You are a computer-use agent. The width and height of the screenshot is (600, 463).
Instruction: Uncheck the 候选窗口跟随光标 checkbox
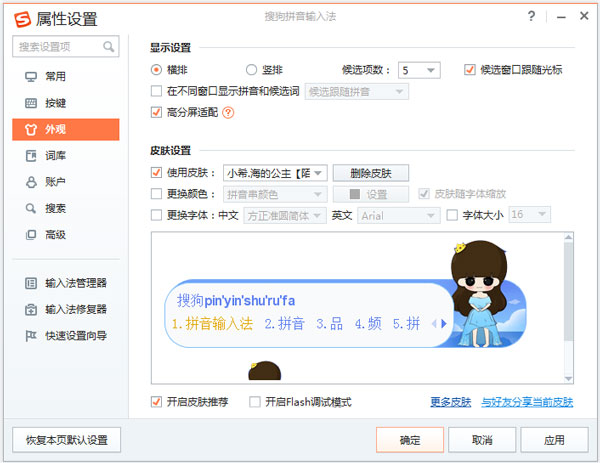tap(470, 70)
